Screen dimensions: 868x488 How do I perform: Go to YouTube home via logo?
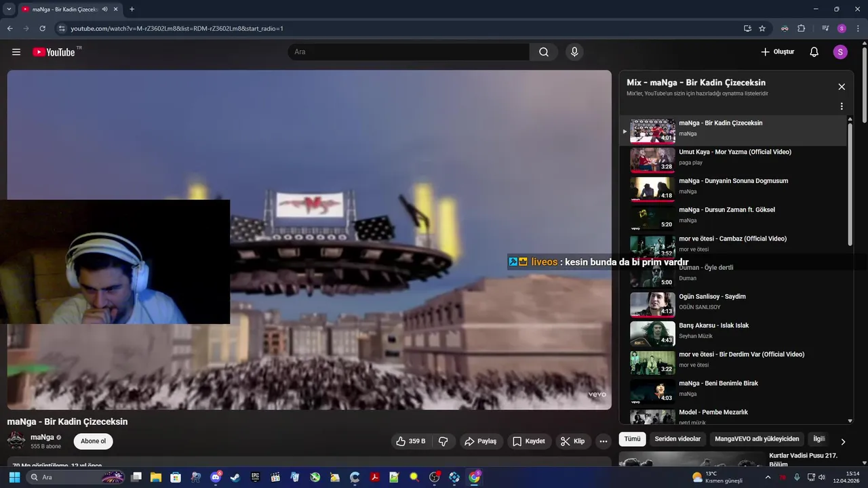point(54,52)
